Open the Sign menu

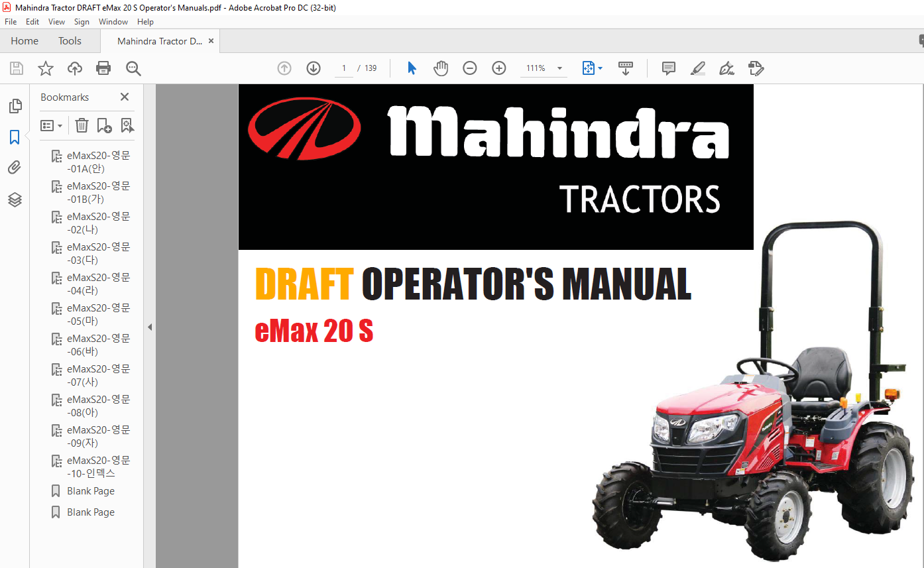click(82, 22)
